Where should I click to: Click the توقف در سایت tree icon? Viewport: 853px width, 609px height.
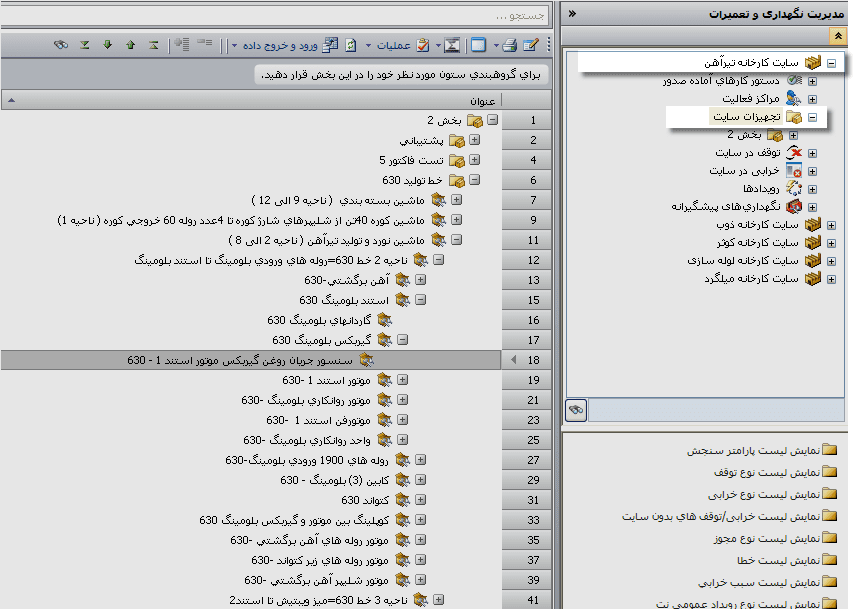click(x=794, y=153)
